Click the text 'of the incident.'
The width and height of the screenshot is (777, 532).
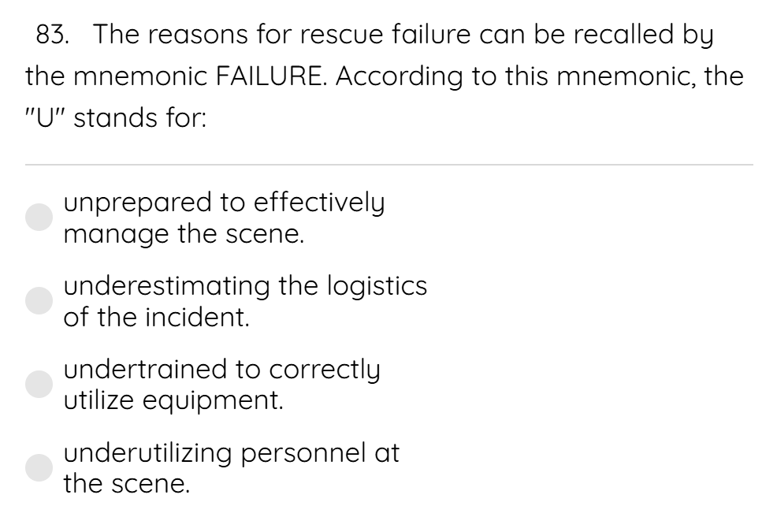tap(157, 318)
